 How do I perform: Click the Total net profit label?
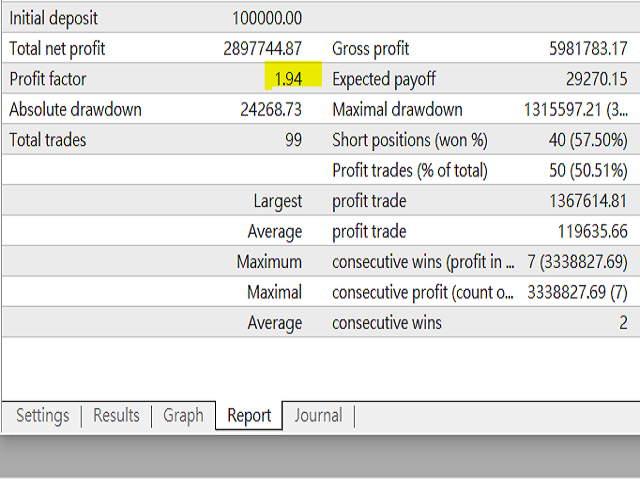(x=57, y=49)
